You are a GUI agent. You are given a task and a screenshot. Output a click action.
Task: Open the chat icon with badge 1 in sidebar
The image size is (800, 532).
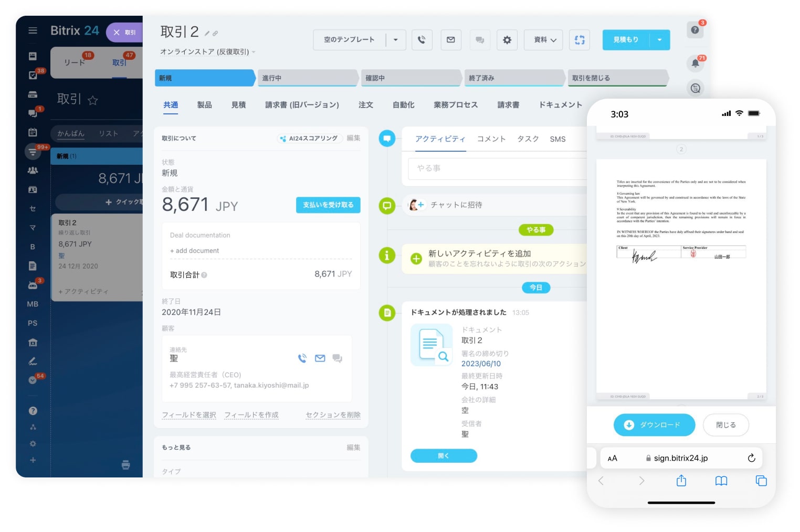tap(33, 113)
